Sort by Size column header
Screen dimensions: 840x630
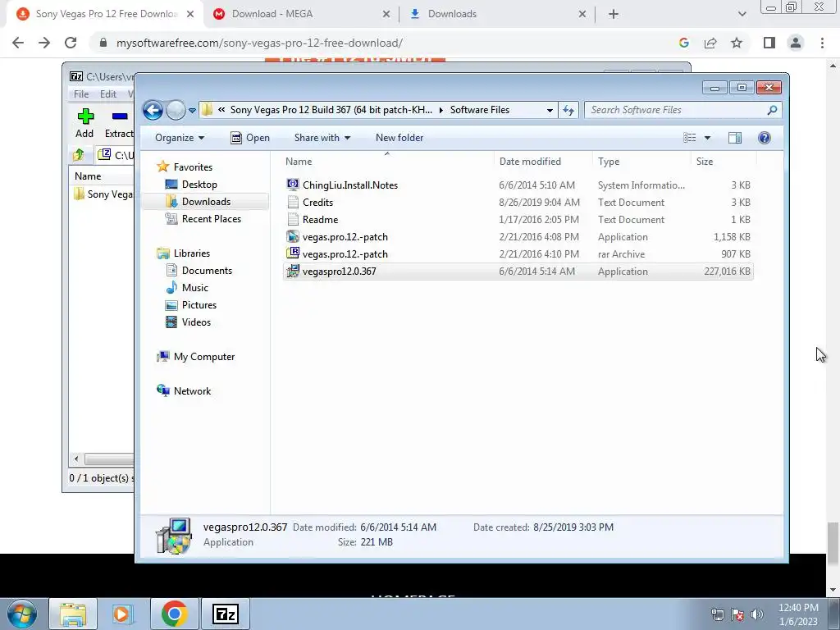[724, 162]
